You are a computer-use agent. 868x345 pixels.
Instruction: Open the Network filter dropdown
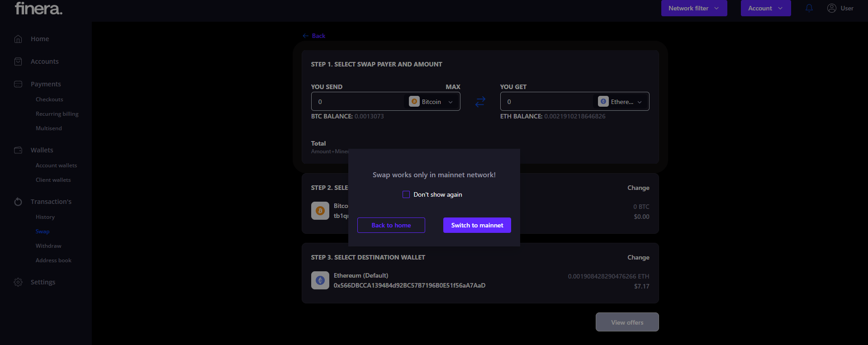pyautogui.click(x=694, y=8)
